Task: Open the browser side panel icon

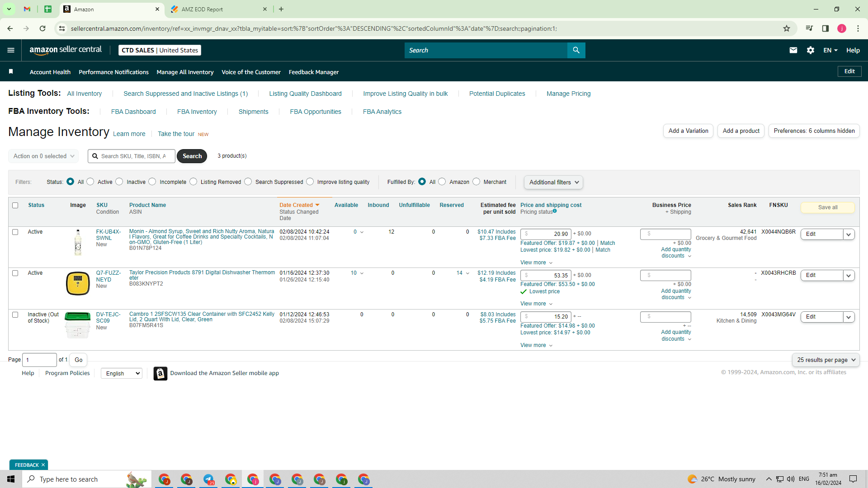Action: coord(825,28)
